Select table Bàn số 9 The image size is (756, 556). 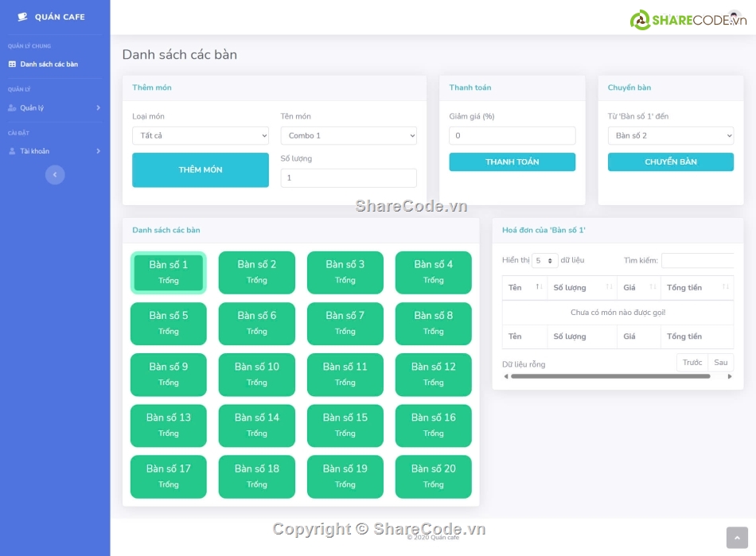click(x=168, y=375)
